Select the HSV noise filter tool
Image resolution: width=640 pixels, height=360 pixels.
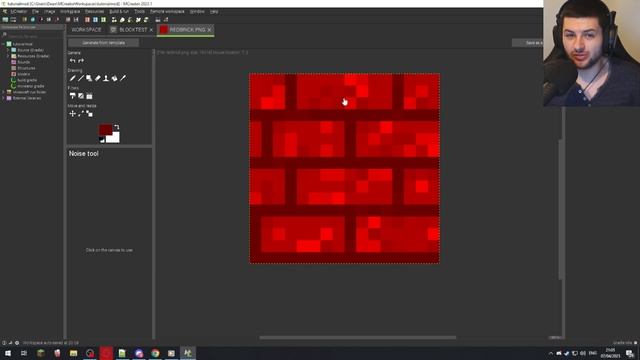point(89,96)
